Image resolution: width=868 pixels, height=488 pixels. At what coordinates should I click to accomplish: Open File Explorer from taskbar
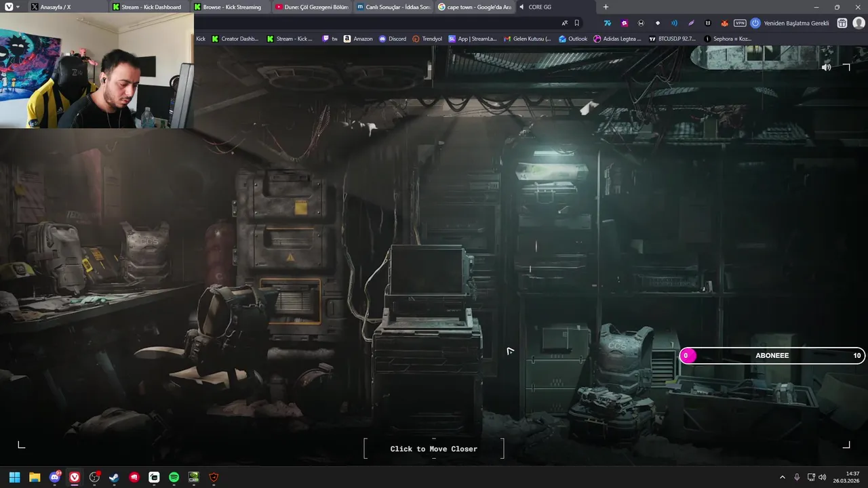click(35, 477)
